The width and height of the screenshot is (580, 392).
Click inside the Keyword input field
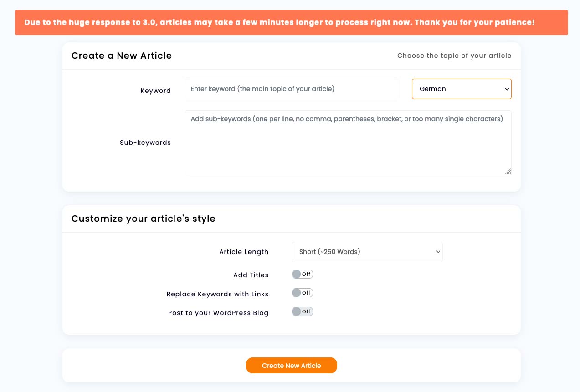[x=291, y=89]
